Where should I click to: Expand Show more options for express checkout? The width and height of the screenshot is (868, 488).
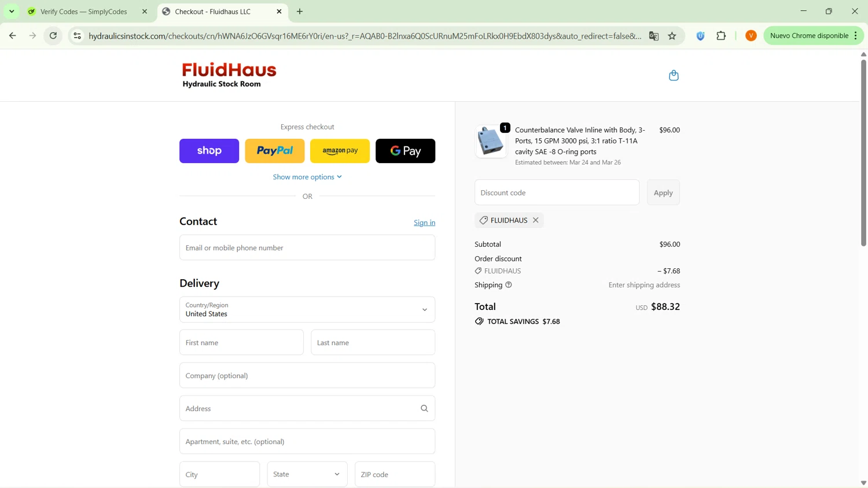(307, 177)
